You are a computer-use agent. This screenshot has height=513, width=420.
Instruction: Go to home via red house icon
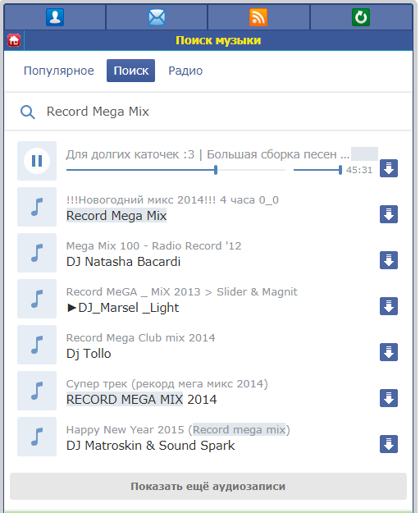(14, 40)
